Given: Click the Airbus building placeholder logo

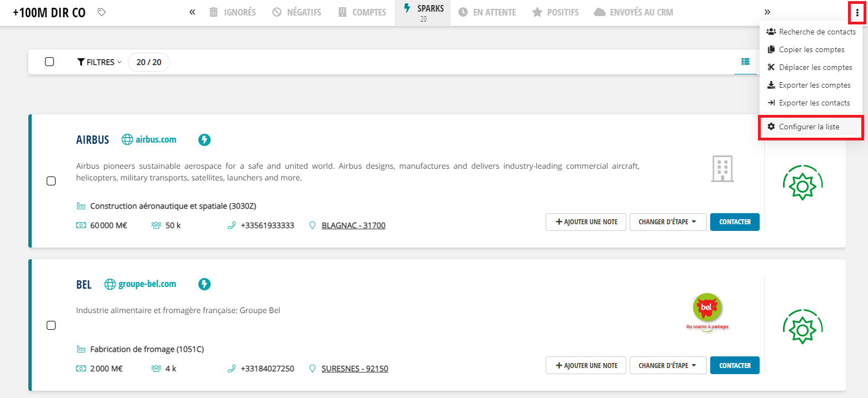Looking at the screenshot, I should (722, 169).
